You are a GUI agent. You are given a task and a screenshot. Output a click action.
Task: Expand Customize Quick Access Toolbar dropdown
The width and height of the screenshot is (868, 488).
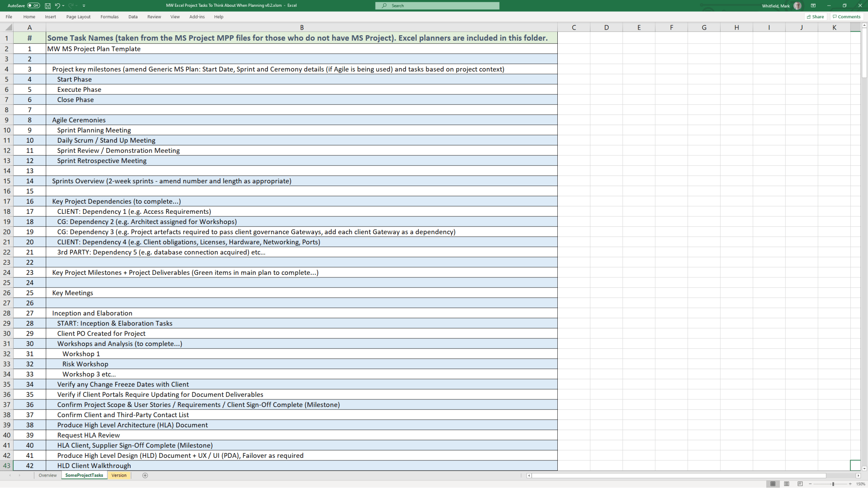[x=84, y=6]
